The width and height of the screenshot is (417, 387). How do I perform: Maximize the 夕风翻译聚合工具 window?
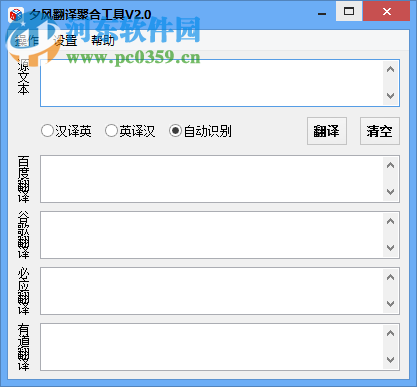point(349,11)
